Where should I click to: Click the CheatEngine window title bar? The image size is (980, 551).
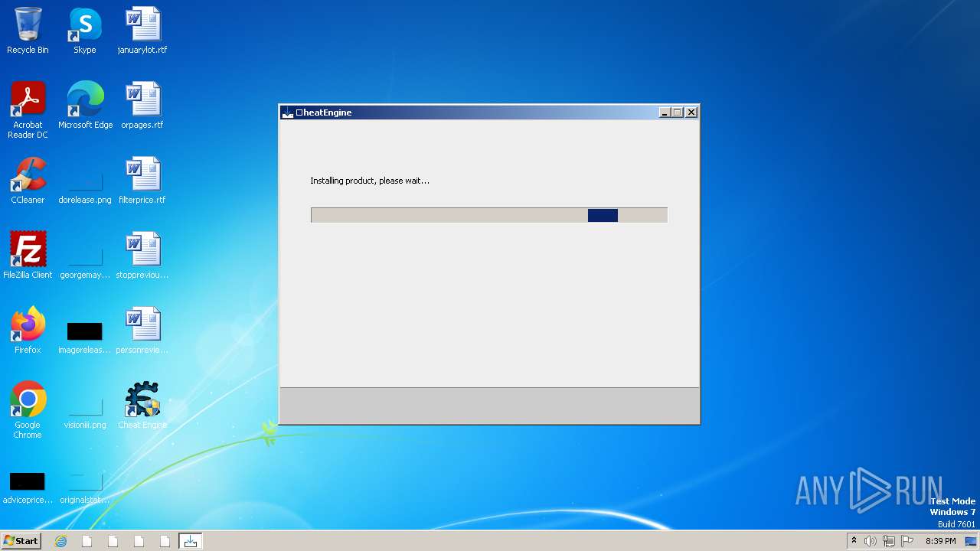[x=489, y=112]
